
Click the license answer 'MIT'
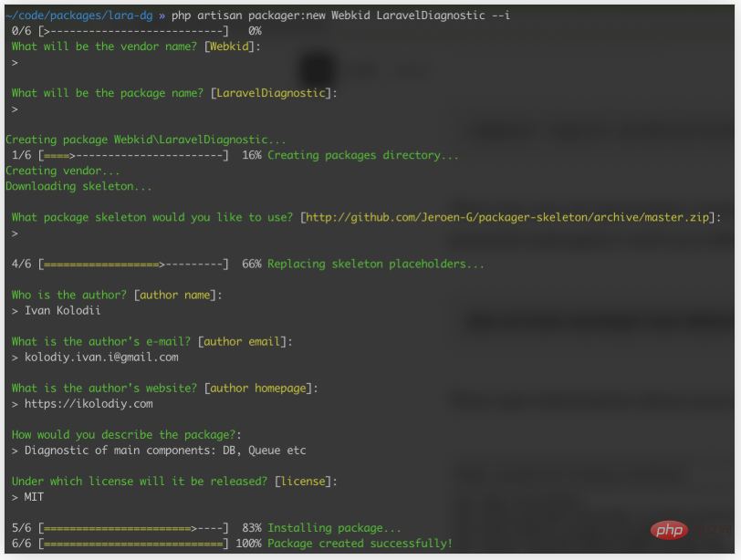click(34, 497)
